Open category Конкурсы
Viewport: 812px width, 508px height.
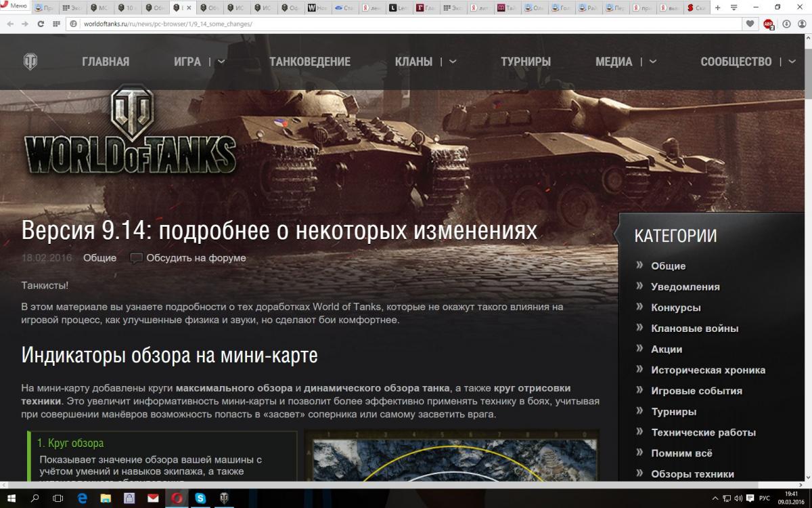click(676, 308)
